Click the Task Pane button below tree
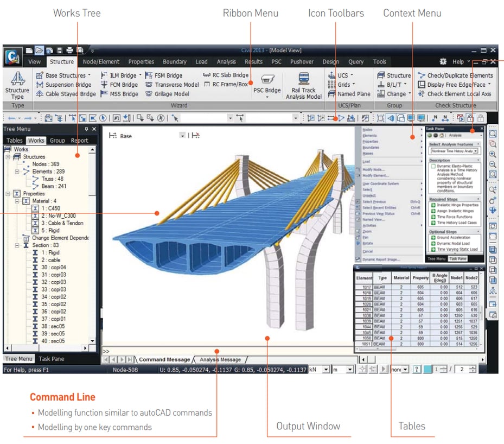The image size is (504, 444). pos(52,359)
